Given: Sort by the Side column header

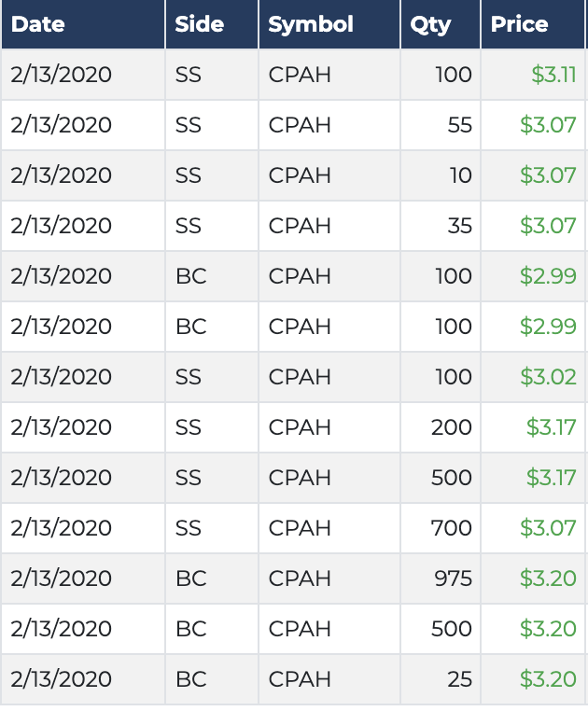Looking at the screenshot, I should coord(200,25).
